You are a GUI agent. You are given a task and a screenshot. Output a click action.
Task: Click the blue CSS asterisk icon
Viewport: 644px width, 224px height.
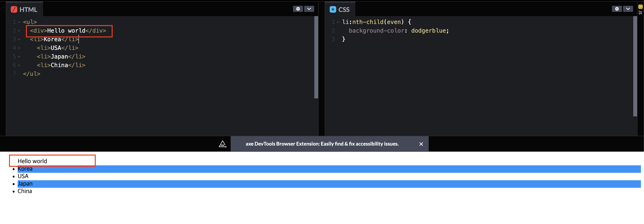[333, 9]
